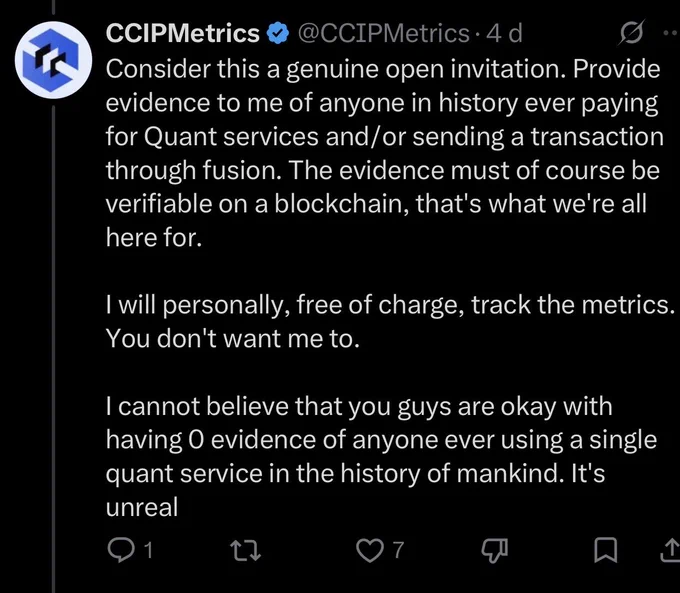Repost using the retweet arrows icon

(x=245, y=550)
